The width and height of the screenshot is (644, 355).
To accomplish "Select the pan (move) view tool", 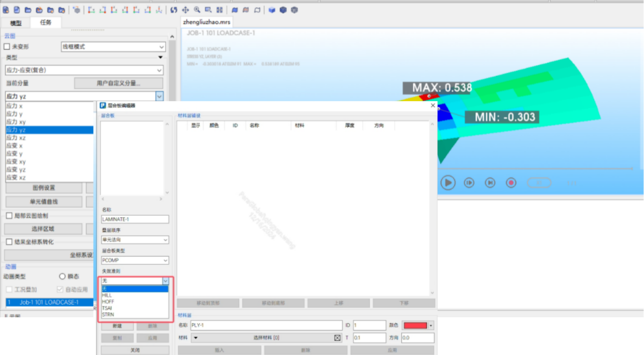I will [185, 10].
